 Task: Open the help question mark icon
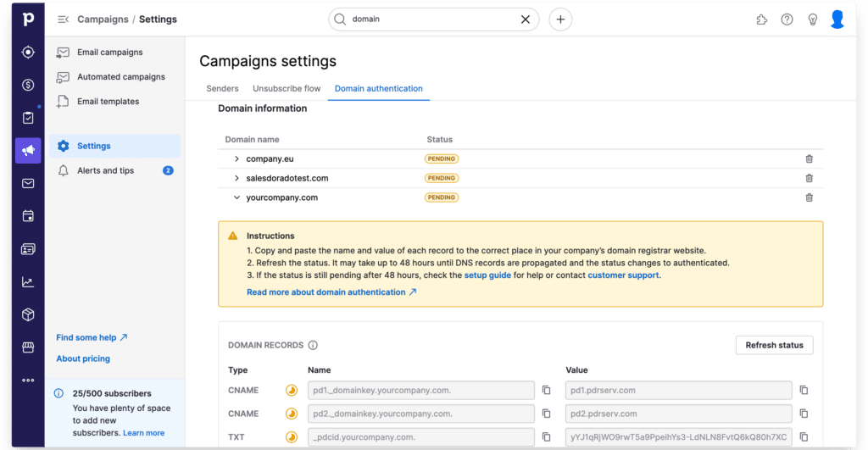pyautogui.click(x=787, y=19)
